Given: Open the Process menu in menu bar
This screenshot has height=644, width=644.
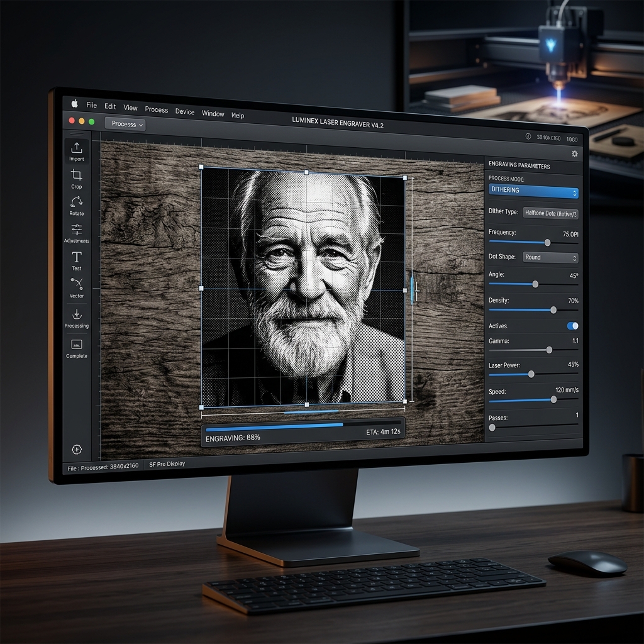Looking at the screenshot, I should 157,109.
